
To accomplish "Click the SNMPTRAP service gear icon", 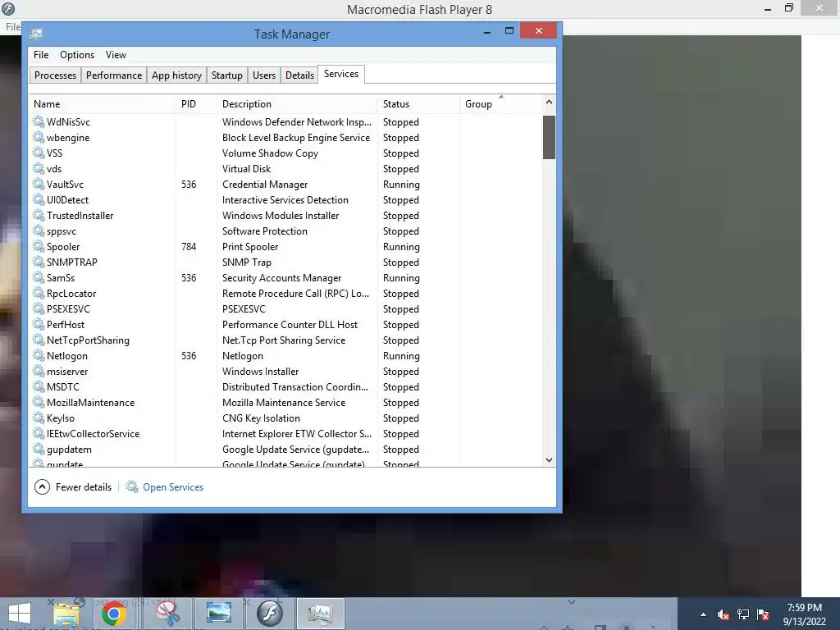I will tap(39, 262).
